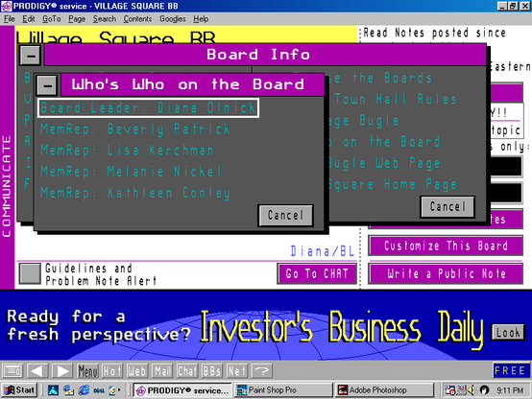Toggle Guidelines and Problem Note Alert box
Screen dimensions: 532x399
[x=30, y=273]
